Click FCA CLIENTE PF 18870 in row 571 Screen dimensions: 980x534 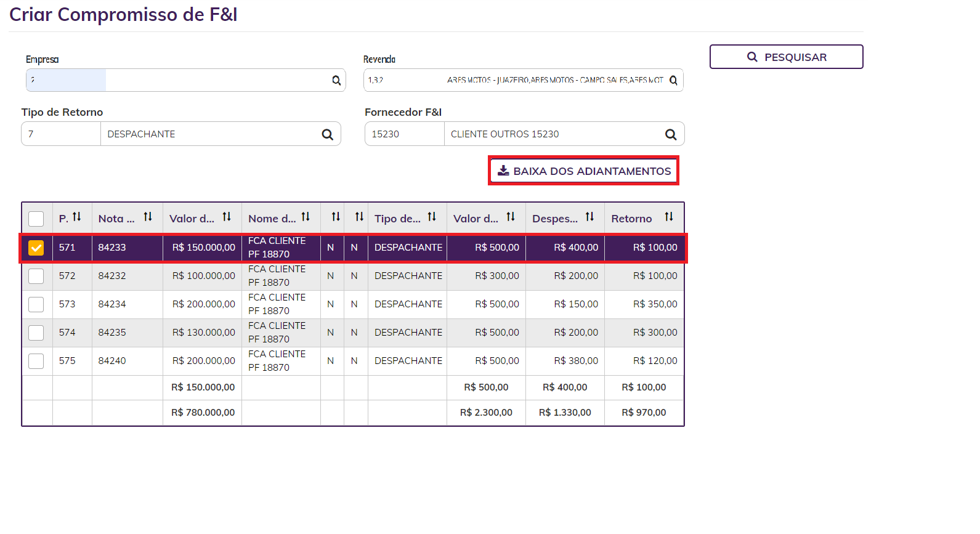tap(277, 248)
